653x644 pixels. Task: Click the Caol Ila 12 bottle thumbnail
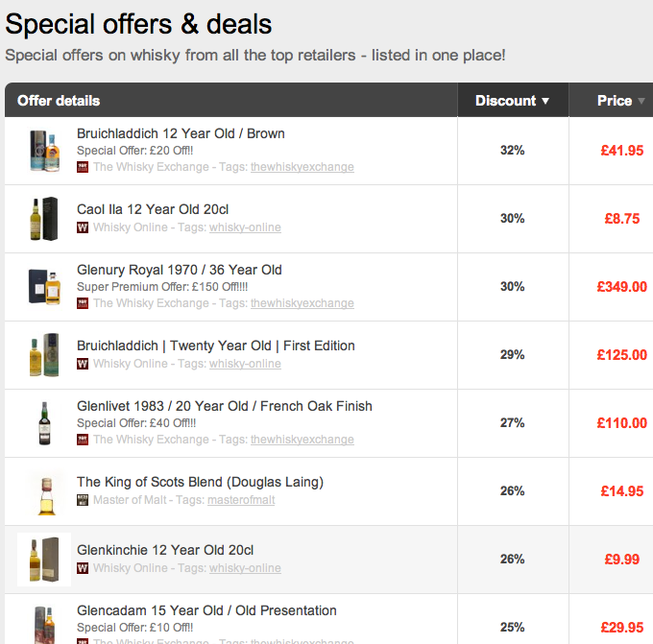(x=44, y=219)
